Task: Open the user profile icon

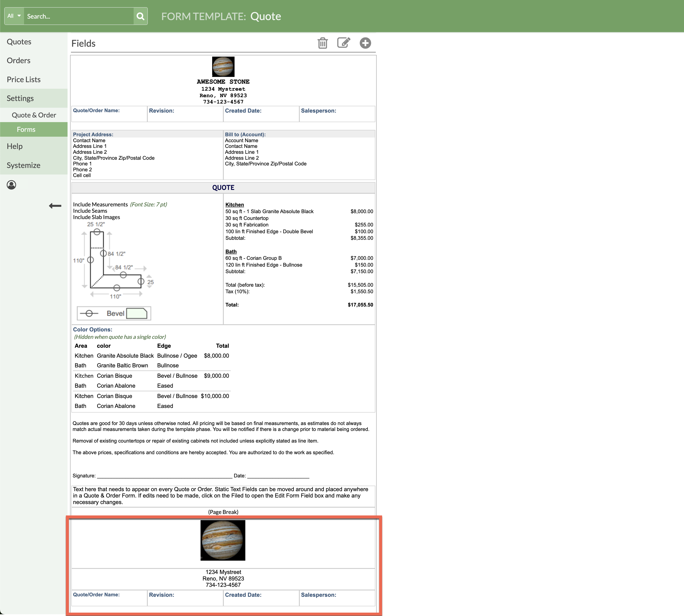Action: [x=12, y=185]
